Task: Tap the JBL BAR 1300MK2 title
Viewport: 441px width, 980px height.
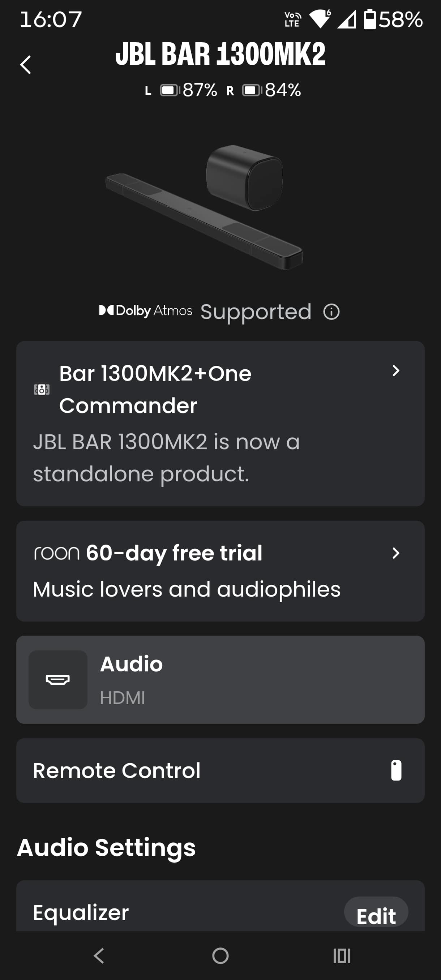Action: click(220, 54)
